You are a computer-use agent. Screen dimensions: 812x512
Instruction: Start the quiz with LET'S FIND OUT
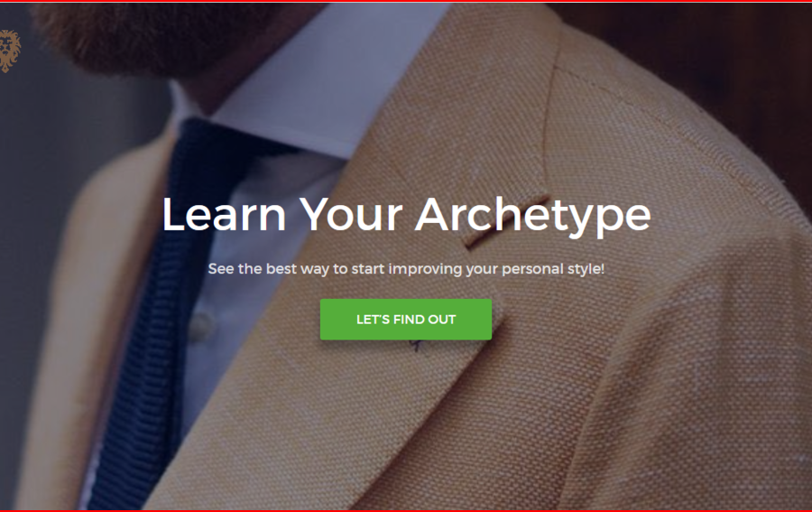point(405,320)
